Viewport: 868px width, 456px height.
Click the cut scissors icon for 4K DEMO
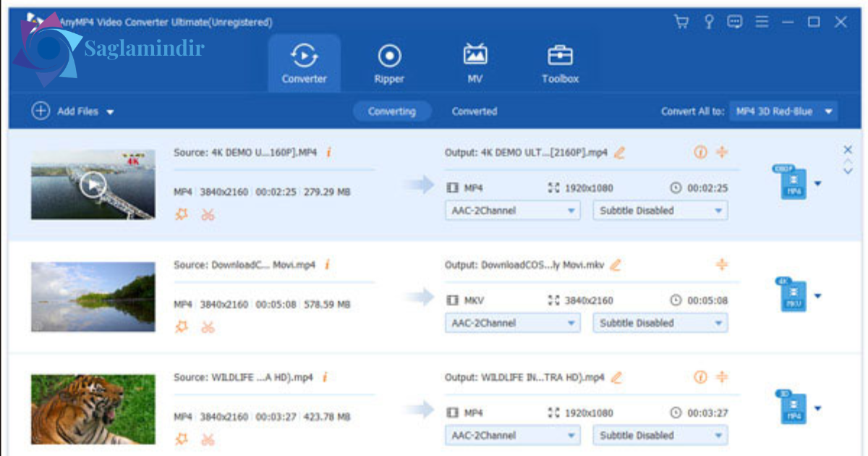[208, 214]
